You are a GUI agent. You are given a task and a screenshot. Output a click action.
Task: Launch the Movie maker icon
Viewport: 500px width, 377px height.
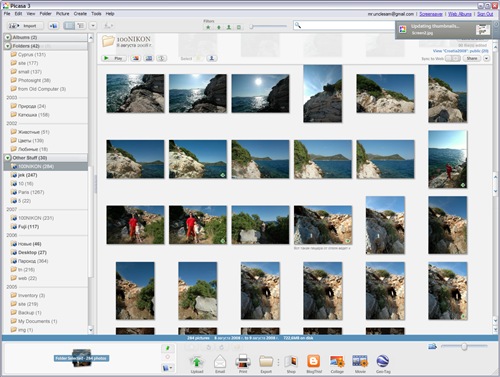pos(360,361)
